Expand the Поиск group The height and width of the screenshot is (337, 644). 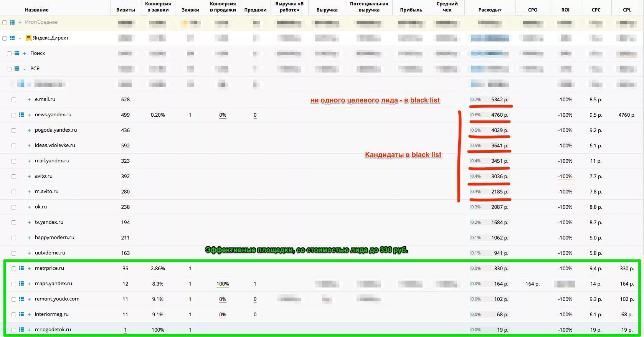(25, 53)
